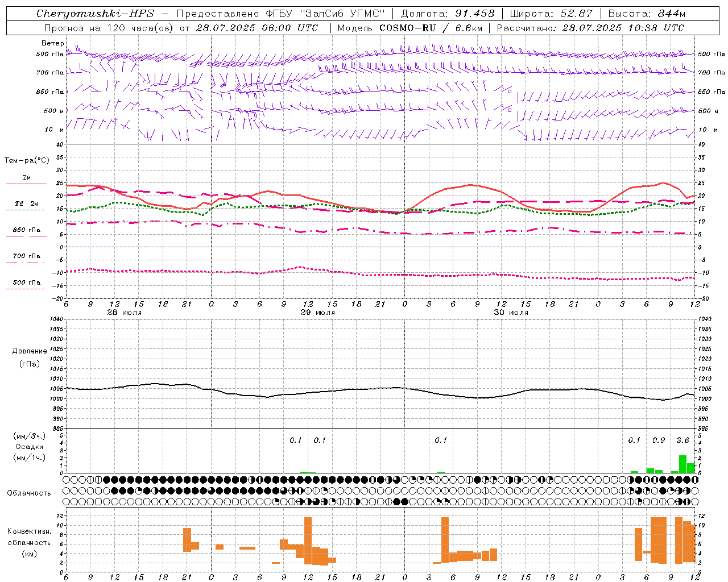Click the model label 'COSMO-RU / 6.6км'
Image resolution: width=728 pixels, height=582 pixels.
tap(431, 28)
